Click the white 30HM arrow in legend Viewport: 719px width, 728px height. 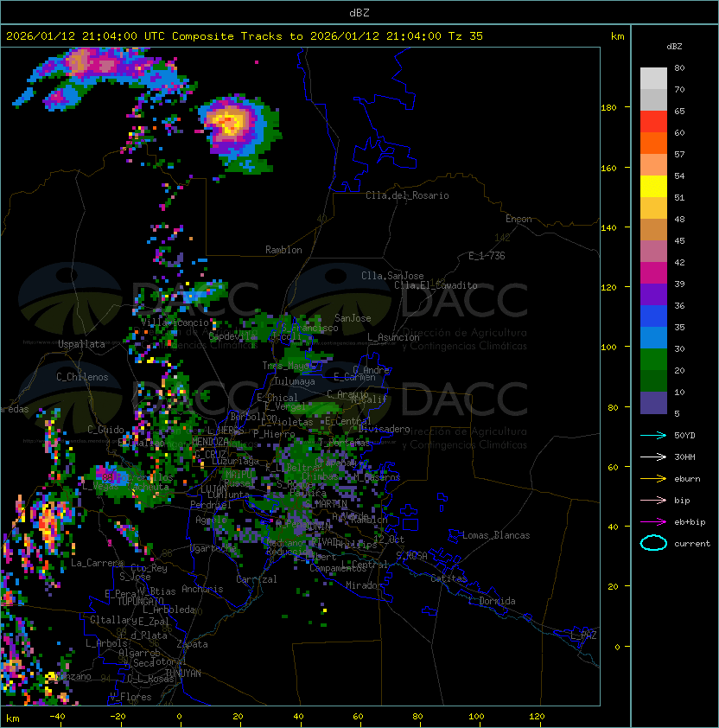653,457
